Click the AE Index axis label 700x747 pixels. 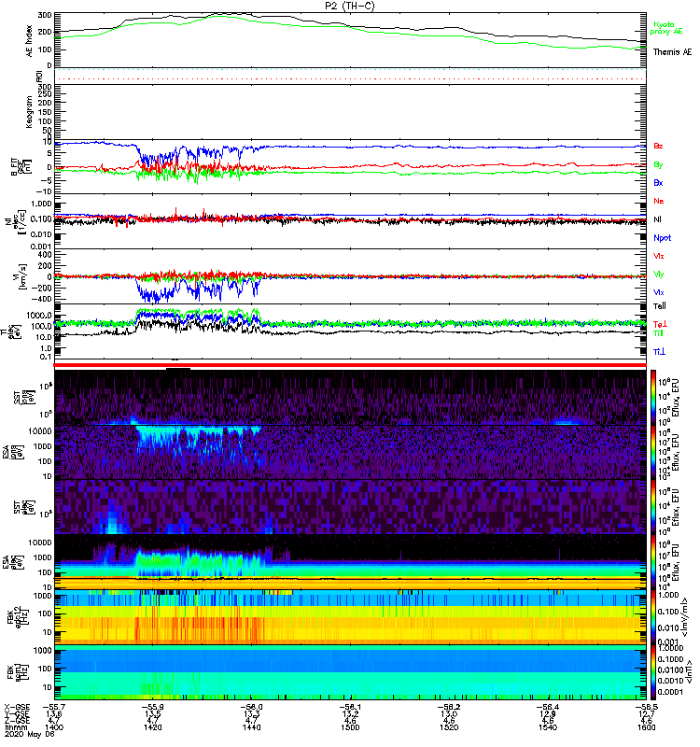click(x=30, y=41)
